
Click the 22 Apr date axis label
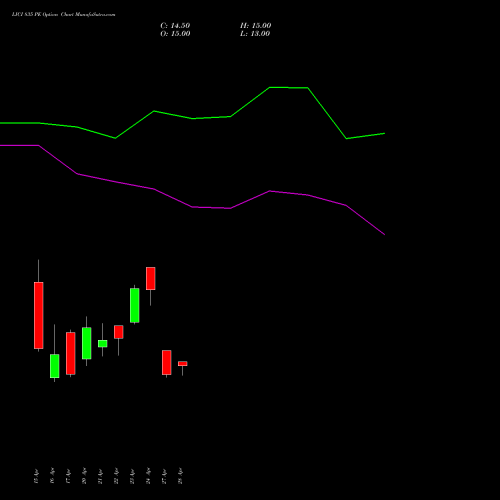(x=116, y=476)
